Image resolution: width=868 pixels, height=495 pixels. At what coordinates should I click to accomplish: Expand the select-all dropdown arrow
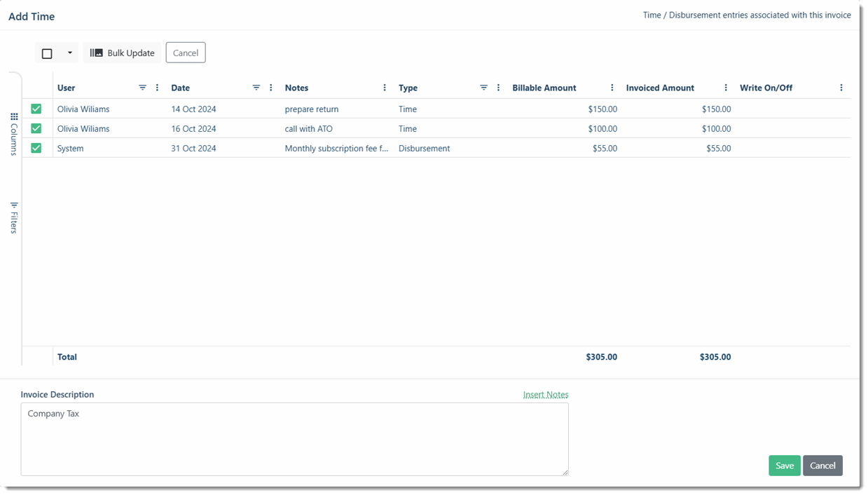point(69,53)
